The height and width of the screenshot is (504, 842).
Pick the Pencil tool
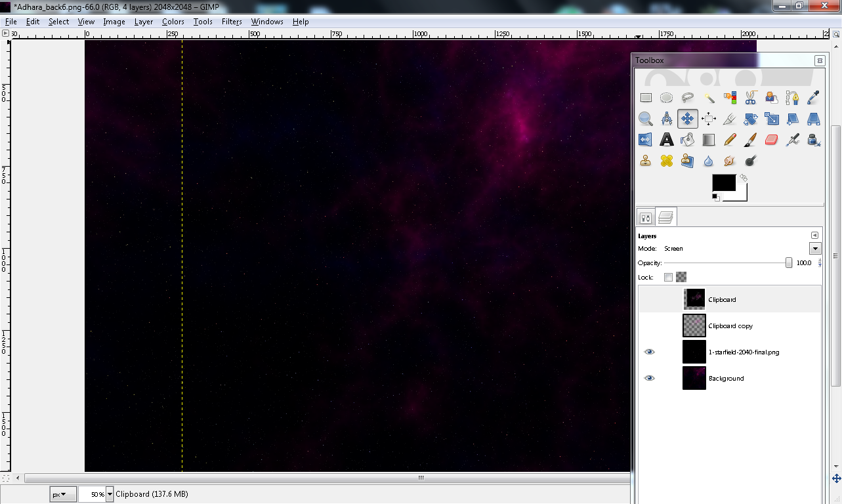730,140
